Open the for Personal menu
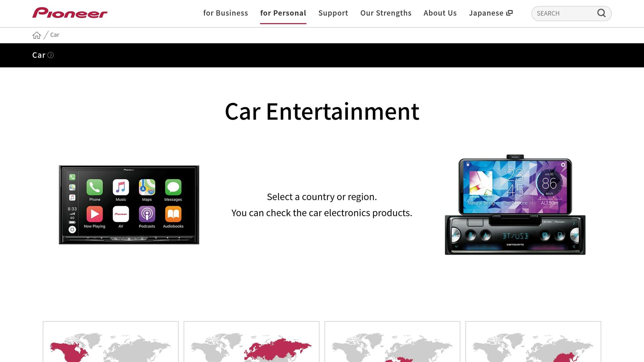The image size is (644, 362). [283, 13]
